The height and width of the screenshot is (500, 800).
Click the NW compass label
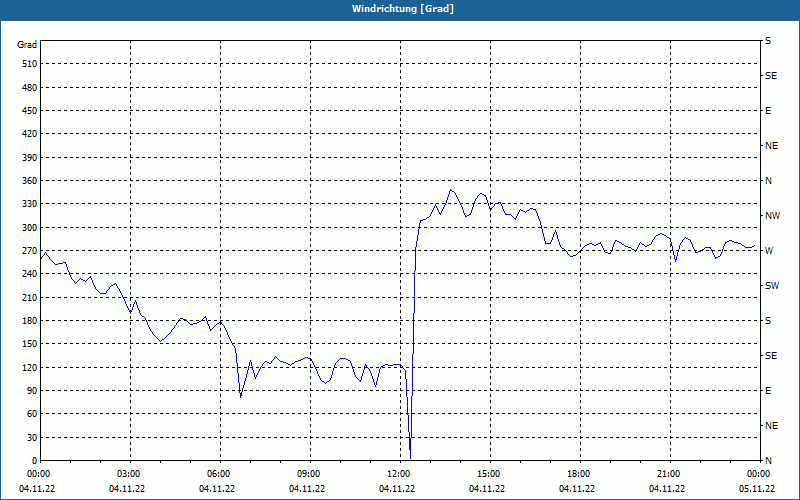coord(772,216)
